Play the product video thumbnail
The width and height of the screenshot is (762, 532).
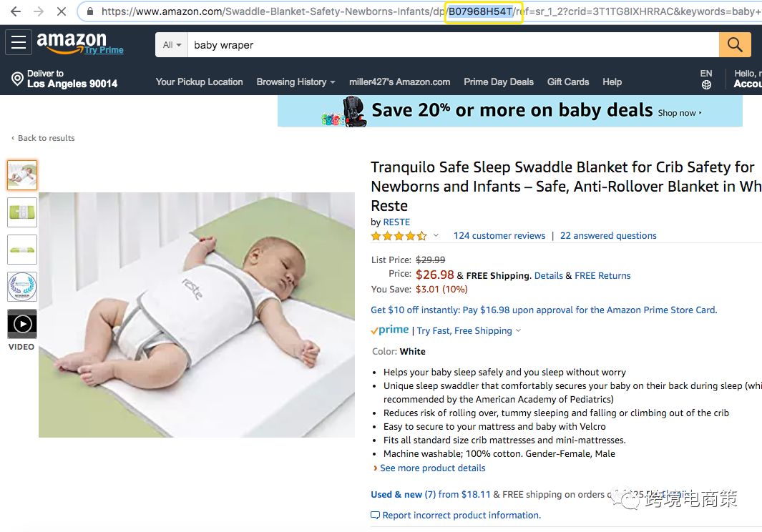(22, 324)
